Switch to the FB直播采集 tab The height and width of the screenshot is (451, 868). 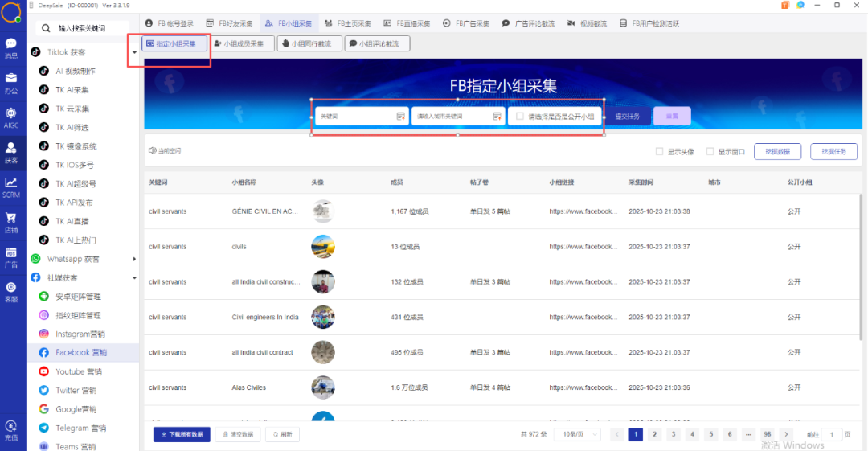[407, 23]
